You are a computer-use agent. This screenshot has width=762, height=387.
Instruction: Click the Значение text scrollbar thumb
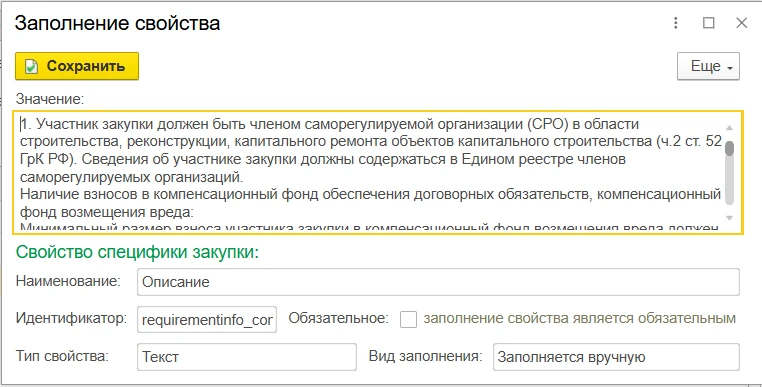[729, 148]
